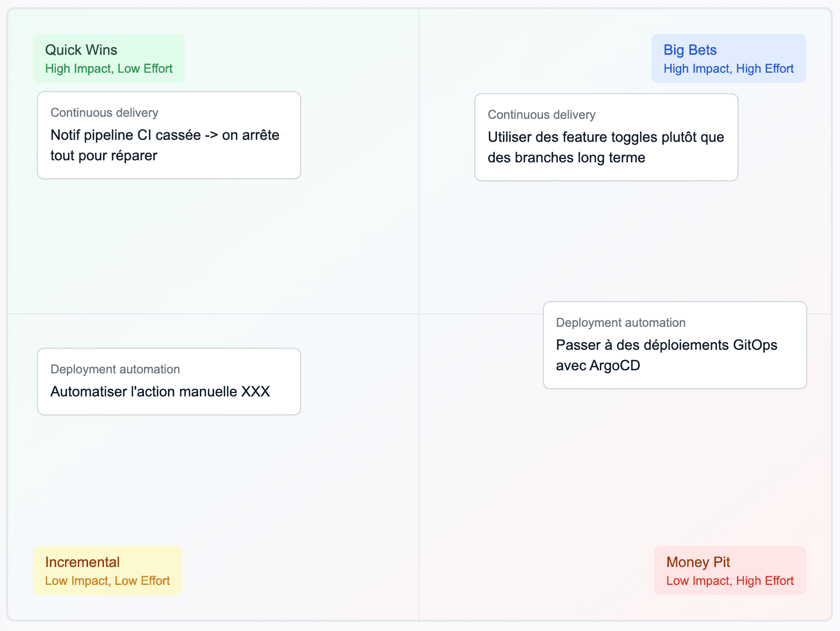The image size is (840, 631).
Task: Click the Money Pit quadrant label
Action: [x=730, y=571]
